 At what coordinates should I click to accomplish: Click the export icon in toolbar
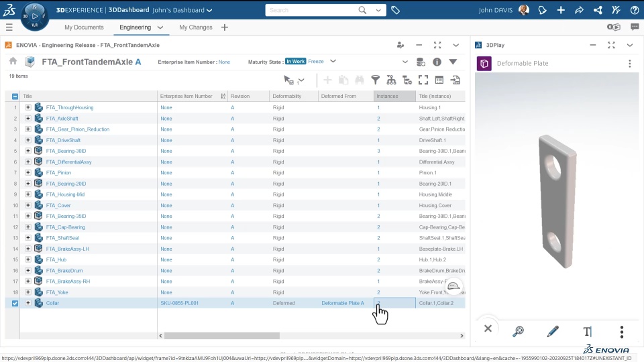(x=455, y=80)
